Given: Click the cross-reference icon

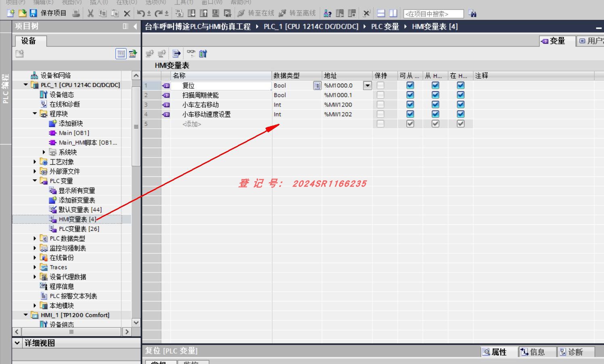Looking at the screenshot, I should tap(366, 13).
